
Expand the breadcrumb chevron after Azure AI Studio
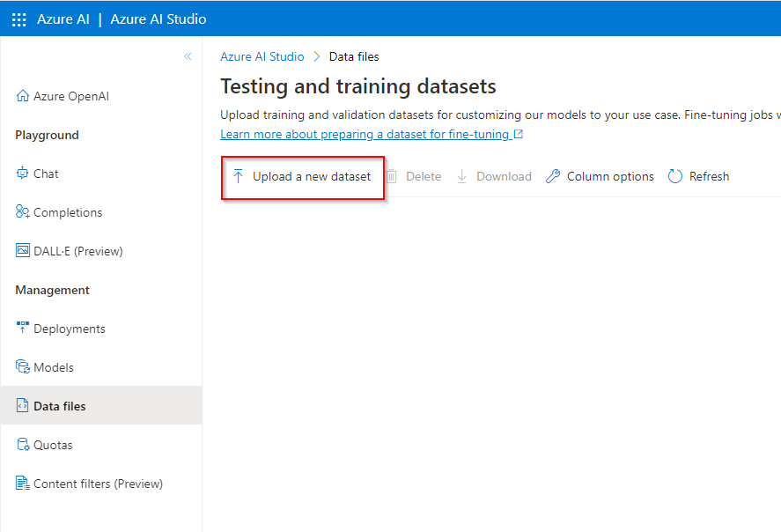(x=317, y=56)
